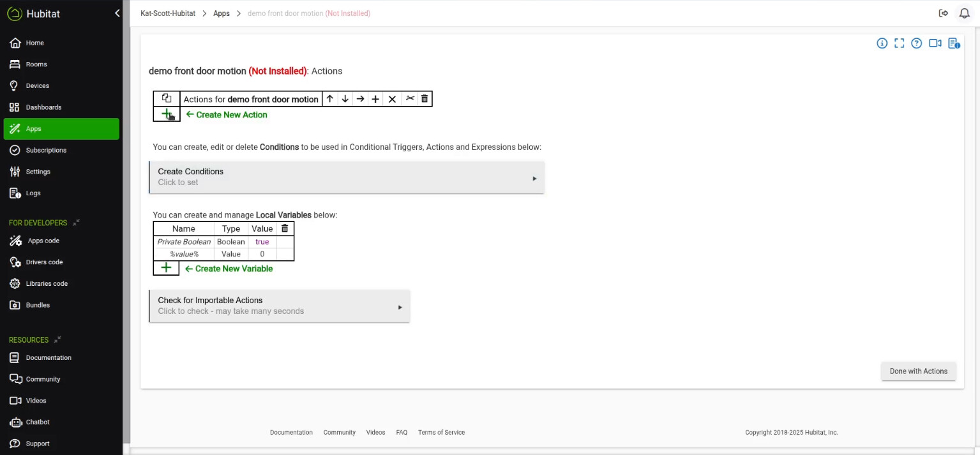This screenshot has height=455, width=980.
Task: Open Apps code in sidebar
Action: tap(61, 241)
